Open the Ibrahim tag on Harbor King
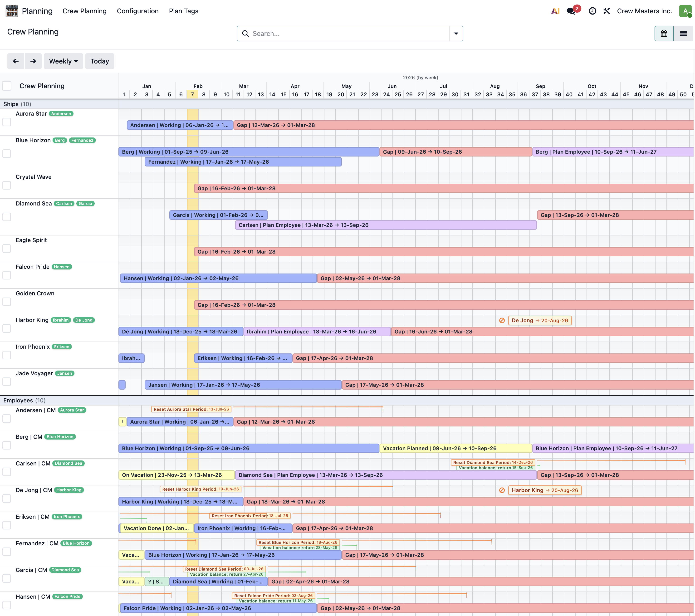695x616 pixels. [60, 320]
